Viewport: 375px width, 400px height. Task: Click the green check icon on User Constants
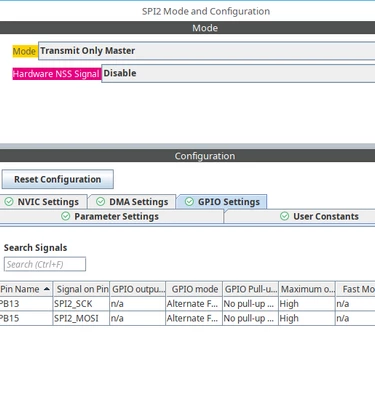point(284,216)
